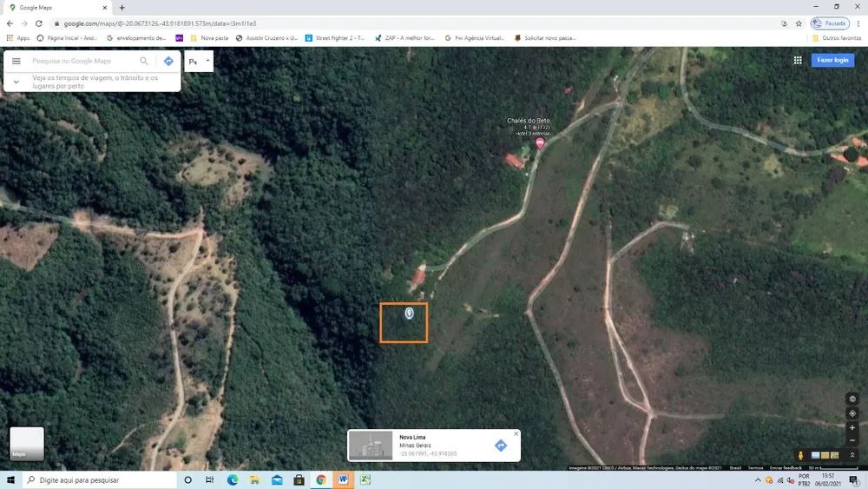Click the dropped location pin marker
Image resolution: width=868 pixels, height=489 pixels.
click(x=409, y=314)
